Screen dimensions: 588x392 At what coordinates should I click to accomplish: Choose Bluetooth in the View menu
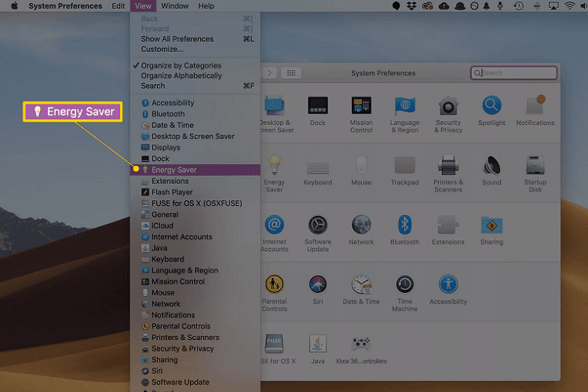click(x=195, y=114)
